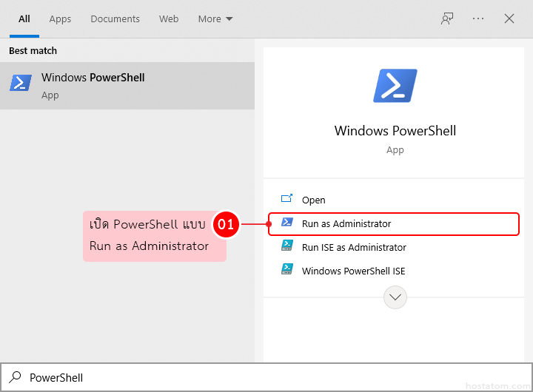Viewport: 533px width, 392px height.
Task: Open the three-dot options menu
Action: [478, 18]
